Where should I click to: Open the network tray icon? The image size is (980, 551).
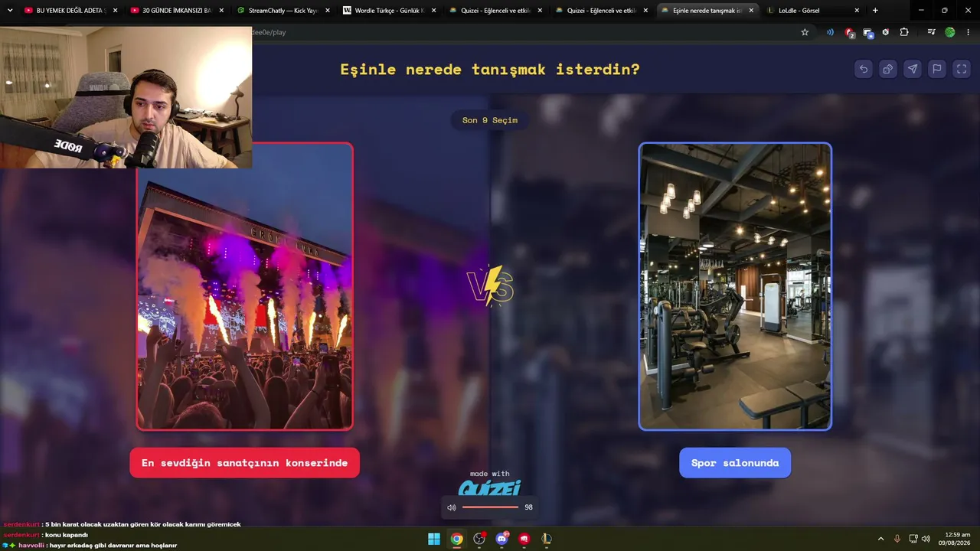(x=913, y=539)
